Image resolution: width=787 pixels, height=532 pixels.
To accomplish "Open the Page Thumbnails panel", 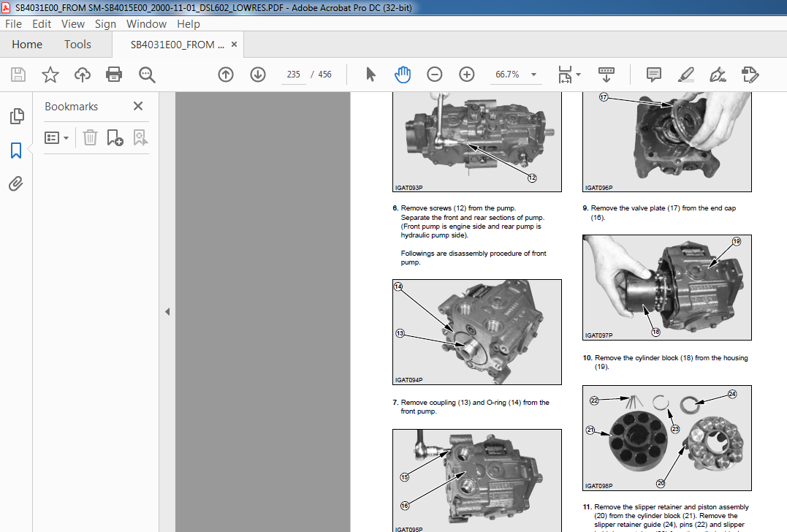I will tap(17, 116).
